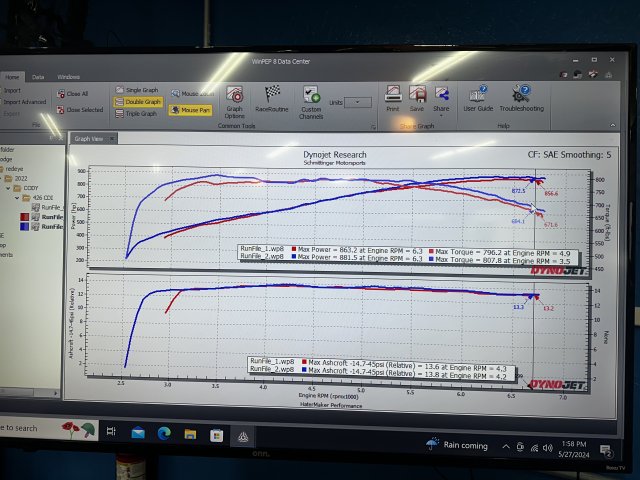
Task: Open Task View on the taskbar
Action: pos(111,431)
